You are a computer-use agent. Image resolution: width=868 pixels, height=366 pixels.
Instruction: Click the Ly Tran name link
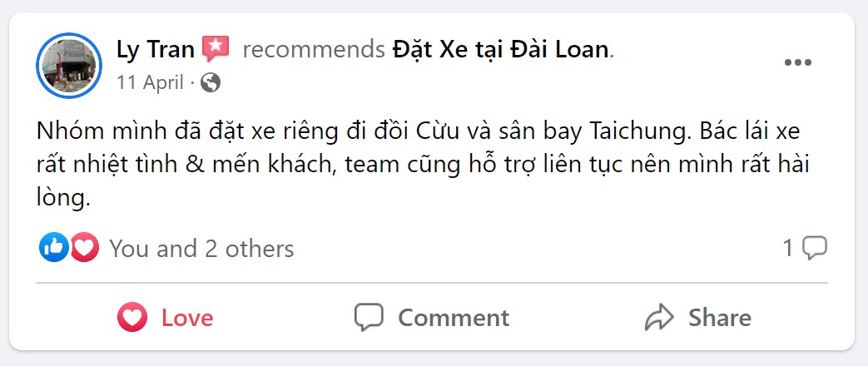tap(155, 49)
